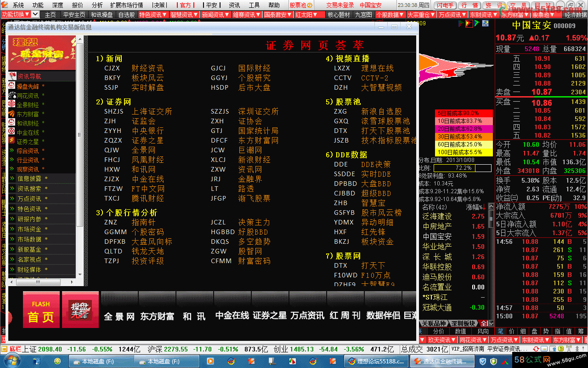
Task: Expand the 维赛资讯 toolbar dropdown
Action: (246, 15)
